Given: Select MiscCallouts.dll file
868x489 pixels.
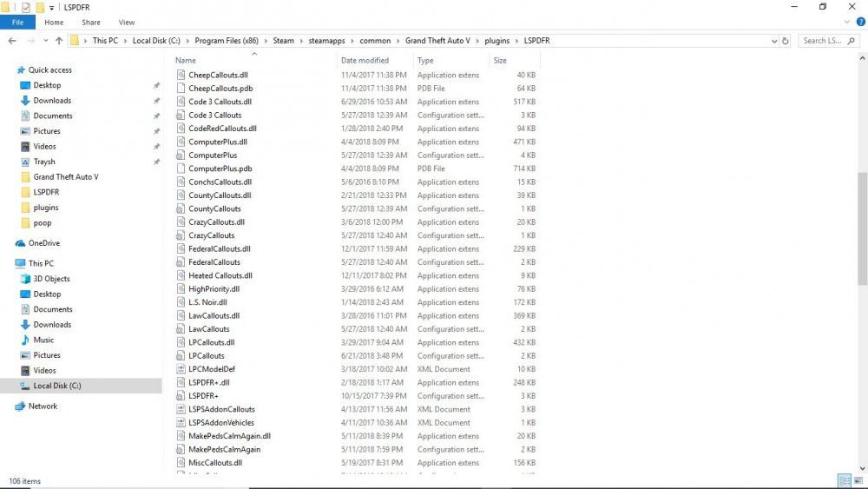Looking at the screenshot, I should tap(215, 462).
